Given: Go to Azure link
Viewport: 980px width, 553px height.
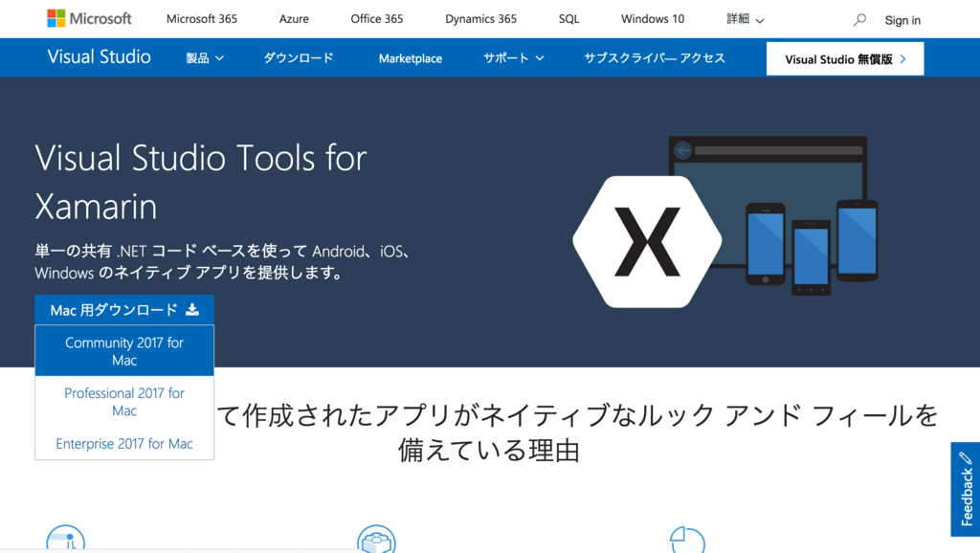Looking at the screenshot, I should (x=294, y=19).
